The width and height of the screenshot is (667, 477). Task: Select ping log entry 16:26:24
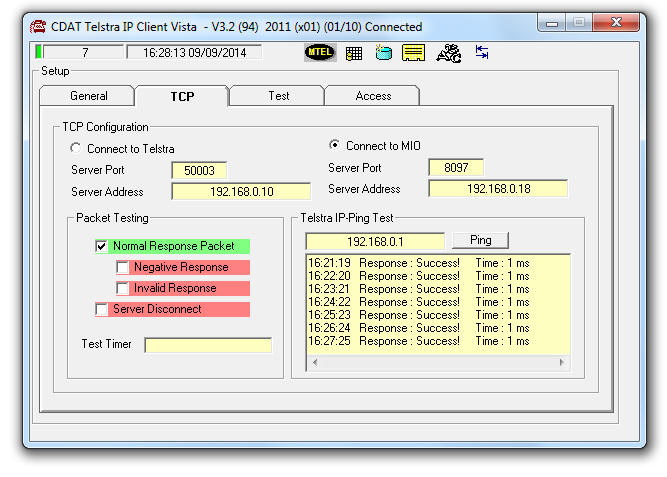click(x=419, y=328)
